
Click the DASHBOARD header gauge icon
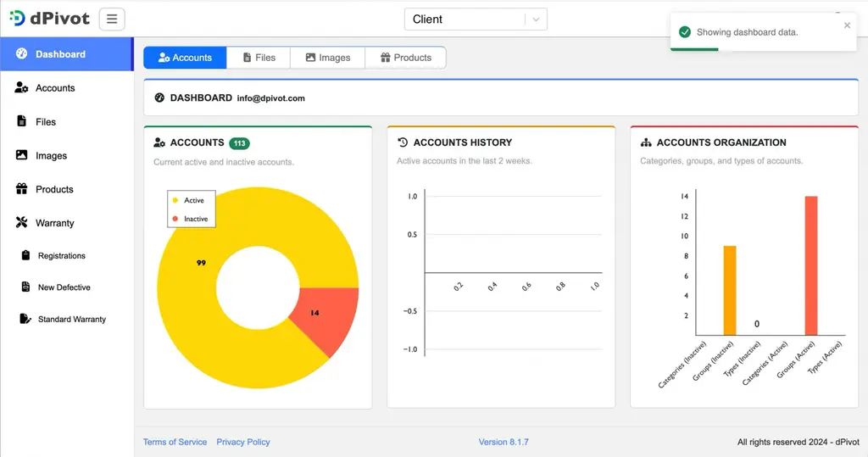click(159, 98)
